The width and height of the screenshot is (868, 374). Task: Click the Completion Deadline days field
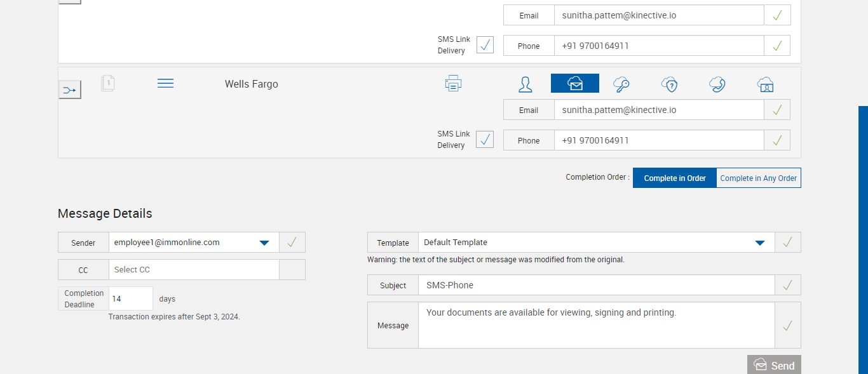(131, 298)
